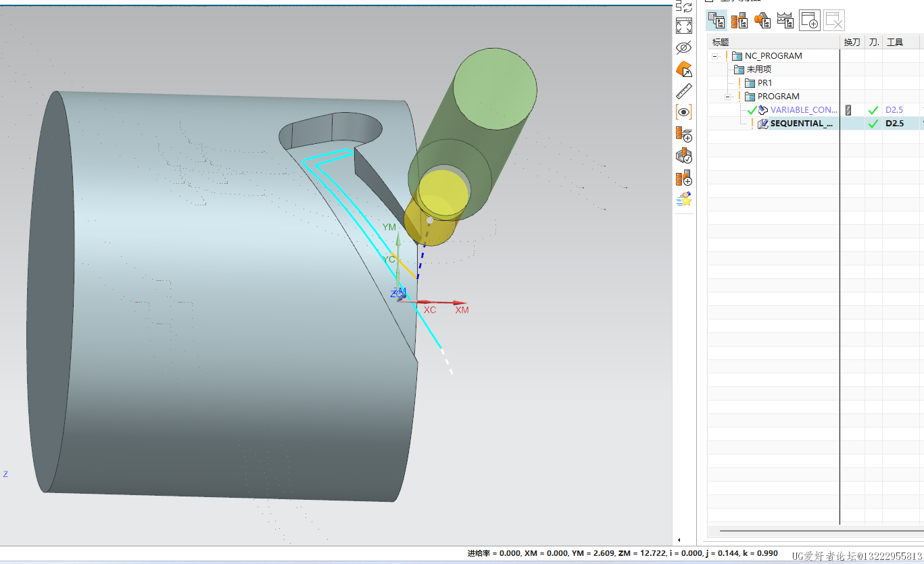Click the YM axis label in viewport
924x564 pixels.
click(389, 227)
